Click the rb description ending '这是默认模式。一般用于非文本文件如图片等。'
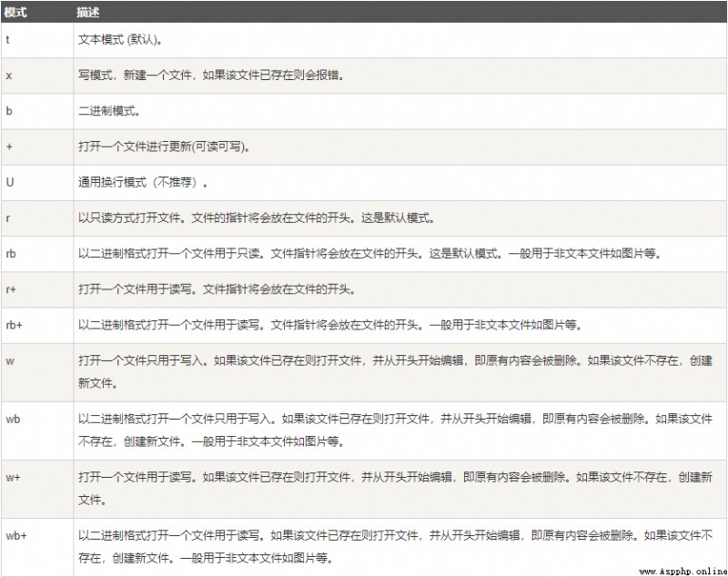The height and width of the screenshot is (577, 728). click(369, 253)
